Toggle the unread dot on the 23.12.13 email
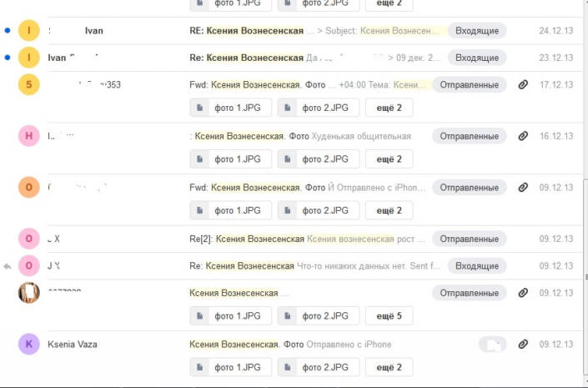 pyautogui.click(x=8, y=58)
